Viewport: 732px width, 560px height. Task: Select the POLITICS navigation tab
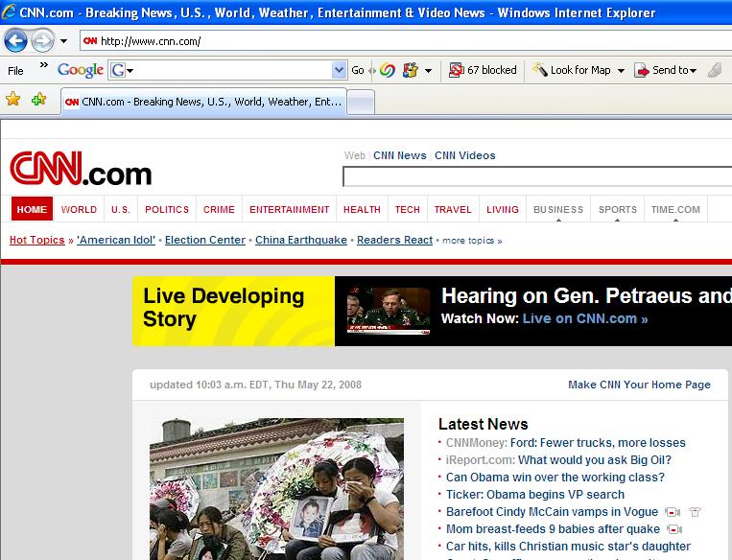click(167, 209)
